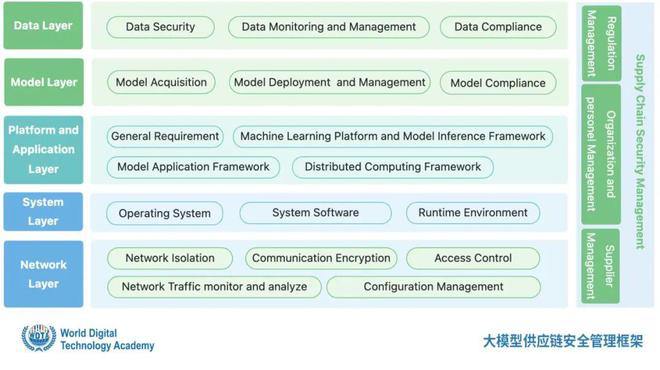Click the General Requirement pill

point(165,136)
